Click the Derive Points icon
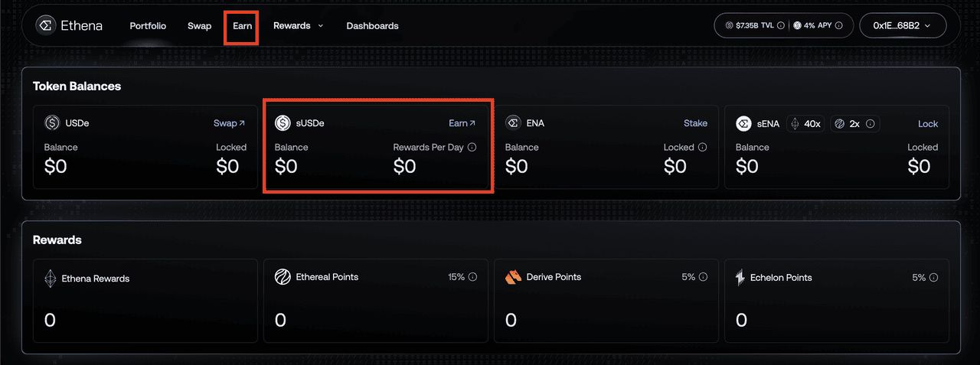The width and height of the screenshot is (980, 365). click(x=513, y=277)
